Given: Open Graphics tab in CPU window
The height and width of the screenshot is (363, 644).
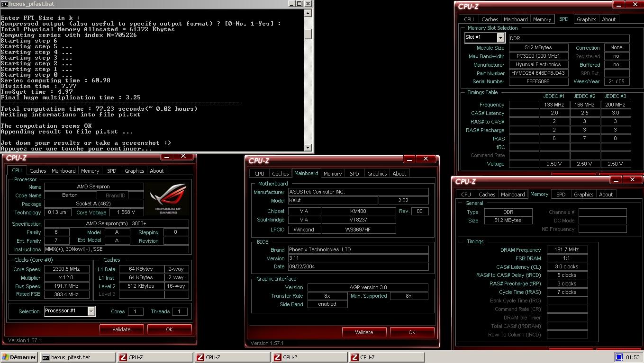Looking at the screenshot, I should click(135, 171).
